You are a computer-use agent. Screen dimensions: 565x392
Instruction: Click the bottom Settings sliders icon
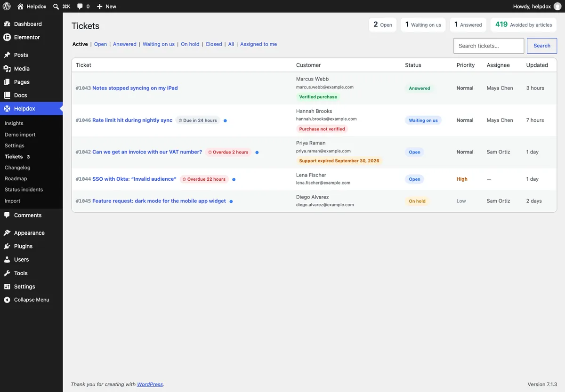[7, 287]
